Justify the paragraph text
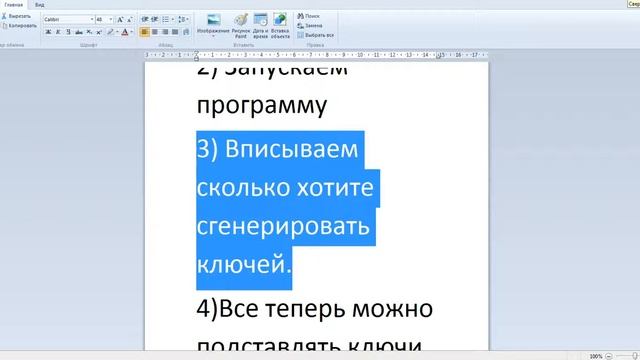This screenshot has width=640, height=360. [175, 32]
